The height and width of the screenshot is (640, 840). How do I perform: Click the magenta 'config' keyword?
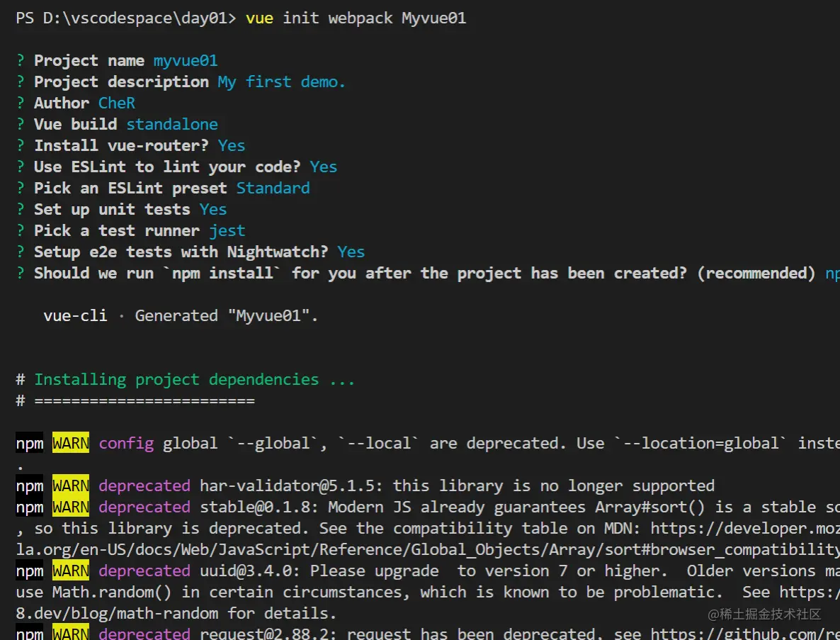click(127, 443)
